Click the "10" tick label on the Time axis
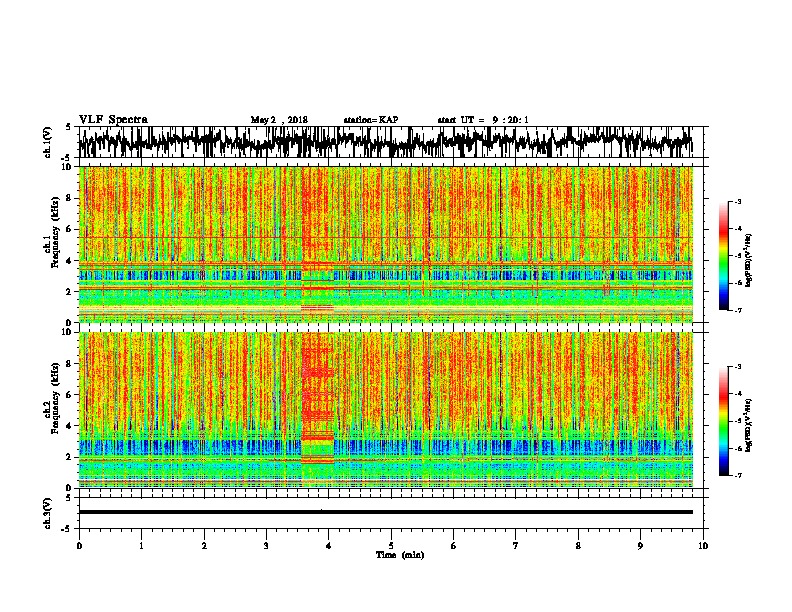 703,546
